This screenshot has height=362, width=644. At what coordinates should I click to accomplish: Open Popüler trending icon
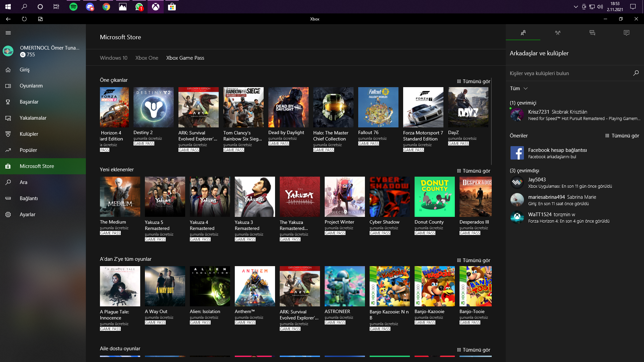point(8,150)
